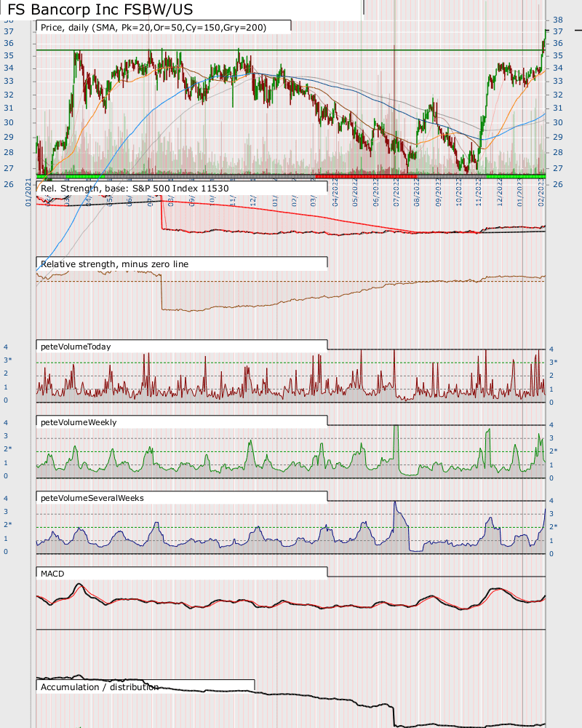The width and height of the screenshot is (582, 728).
Task: Click the peteVolumeWeekly panel label
Action: pos(79,422)
